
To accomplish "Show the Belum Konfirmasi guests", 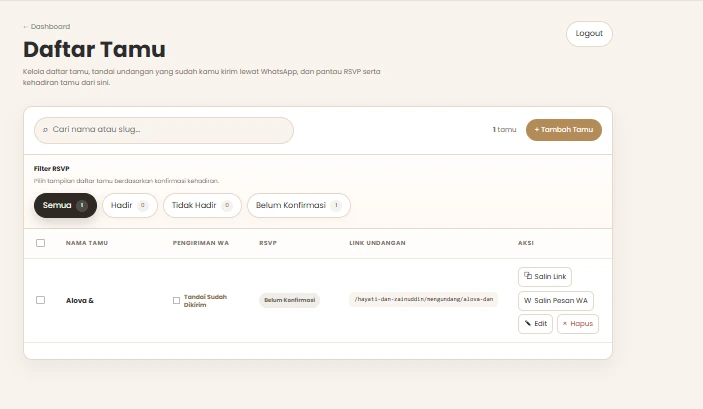I will pyautogui.click(x=299, y=205).
